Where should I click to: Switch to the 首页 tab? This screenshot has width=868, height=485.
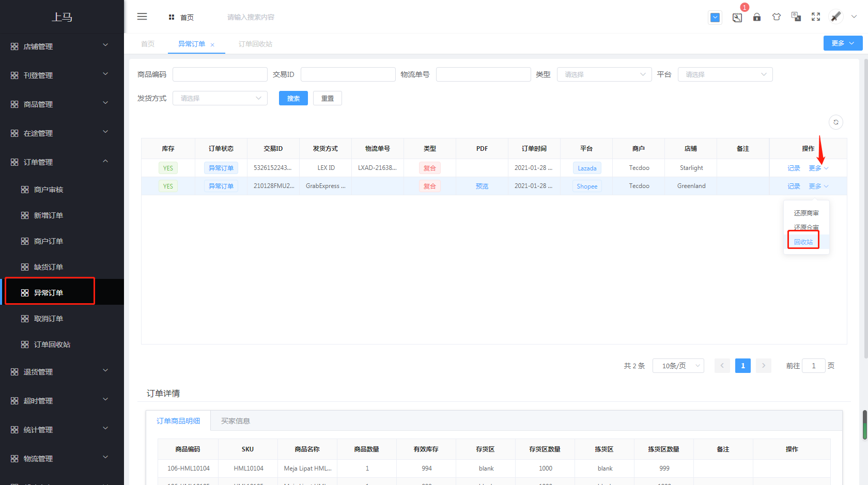tap(148, 44)
